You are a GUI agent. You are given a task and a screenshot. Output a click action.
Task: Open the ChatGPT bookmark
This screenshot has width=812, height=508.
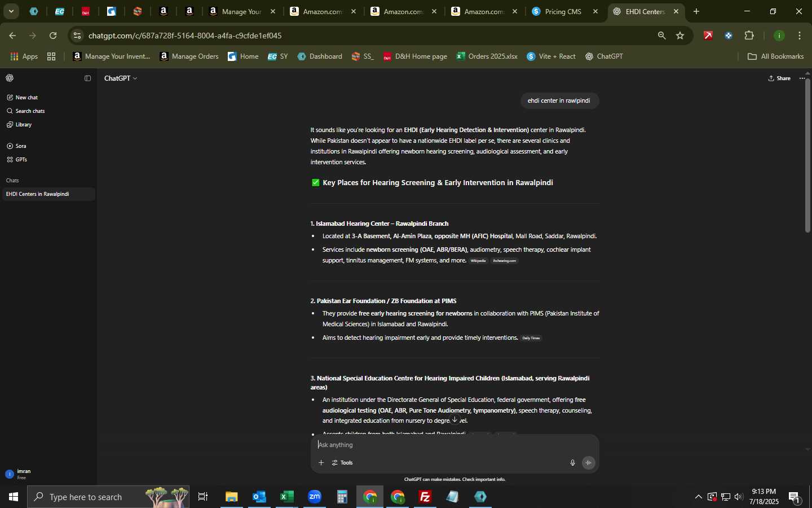click(x=604, y=56)
